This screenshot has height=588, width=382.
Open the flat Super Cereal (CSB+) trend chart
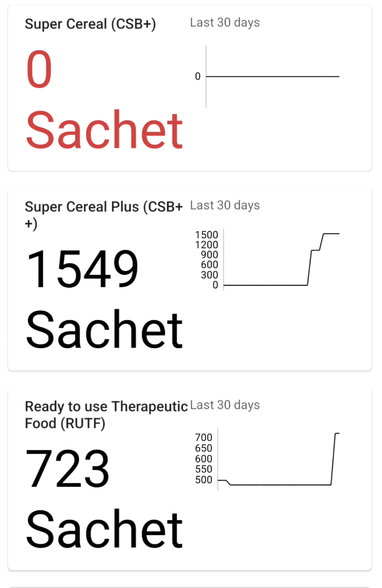point(273,76)
